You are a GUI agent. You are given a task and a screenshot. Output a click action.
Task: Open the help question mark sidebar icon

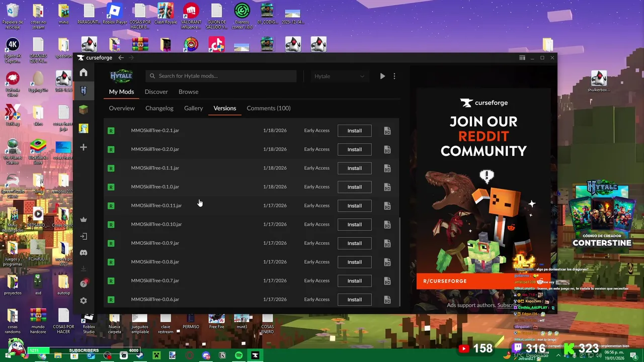pyautogui.click(x=84, y=284)
